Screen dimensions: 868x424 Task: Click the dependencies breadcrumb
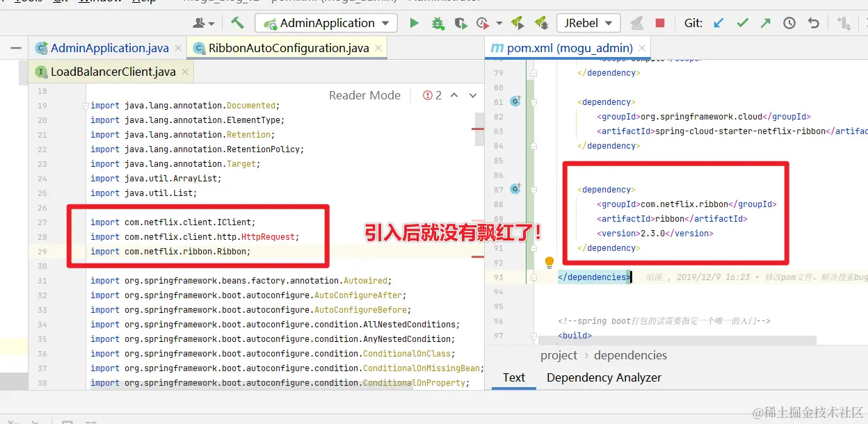pyautogui.click(x=630, y=355)
